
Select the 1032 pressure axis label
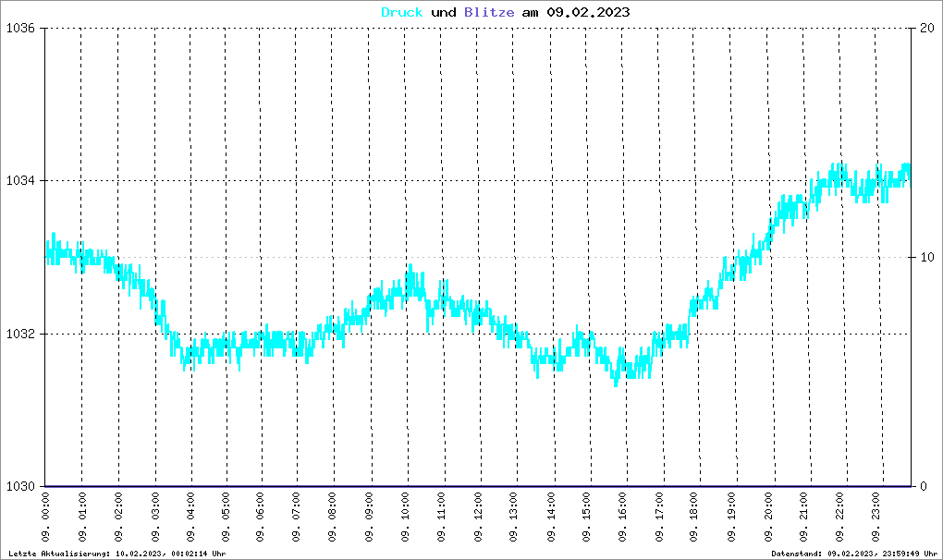(20, 335)
